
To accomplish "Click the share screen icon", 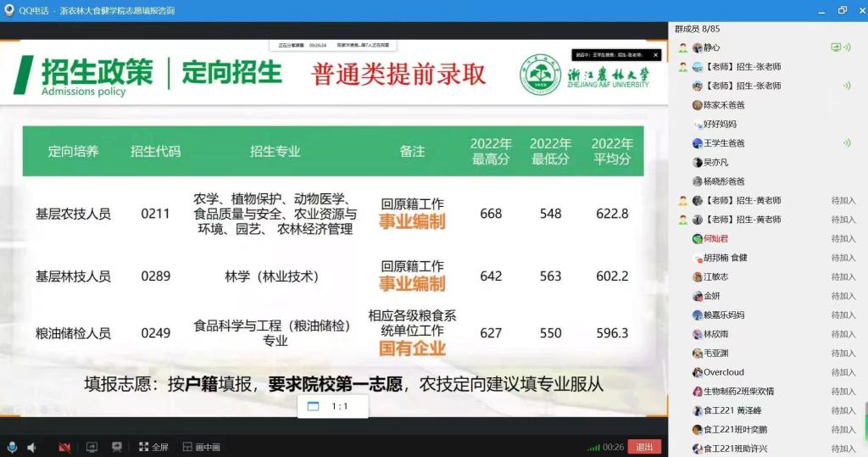I will (x=92, y=447).
